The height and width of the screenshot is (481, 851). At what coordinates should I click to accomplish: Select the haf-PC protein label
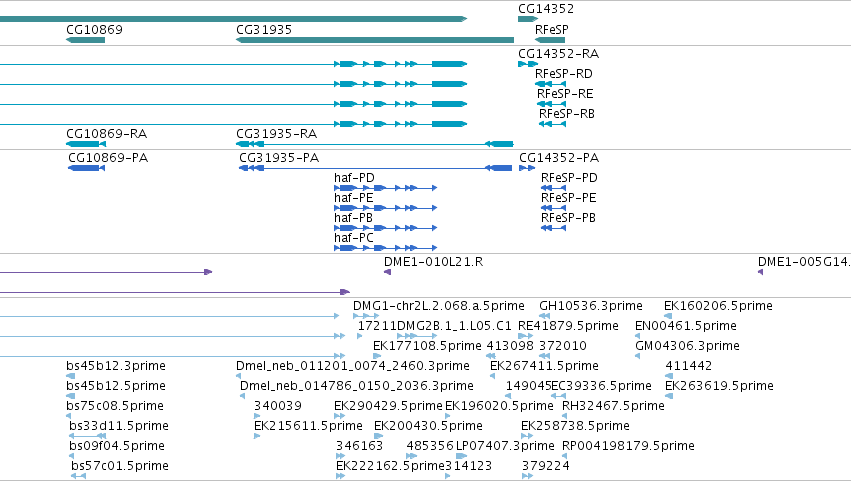[354, 238]
